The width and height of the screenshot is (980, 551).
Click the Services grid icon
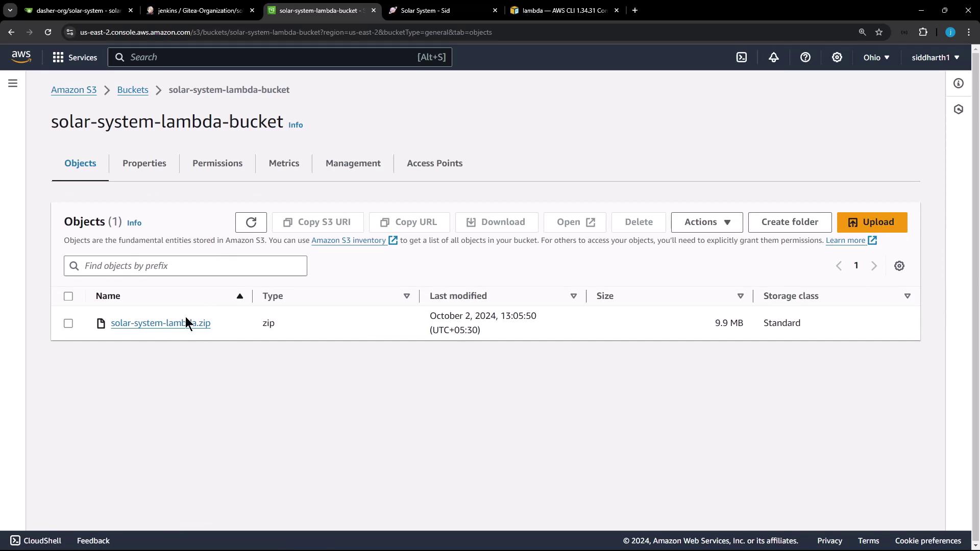pyautogui.click(x=58, y=58)
